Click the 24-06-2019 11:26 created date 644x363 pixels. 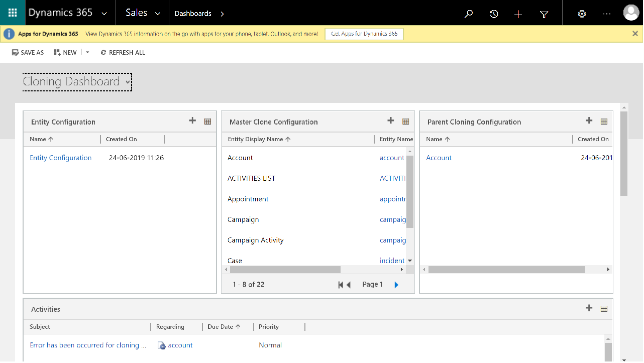137,158
